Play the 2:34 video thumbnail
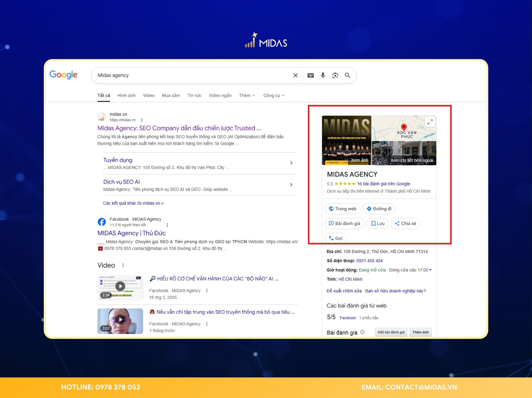The image size is (532, 398). 120,287
